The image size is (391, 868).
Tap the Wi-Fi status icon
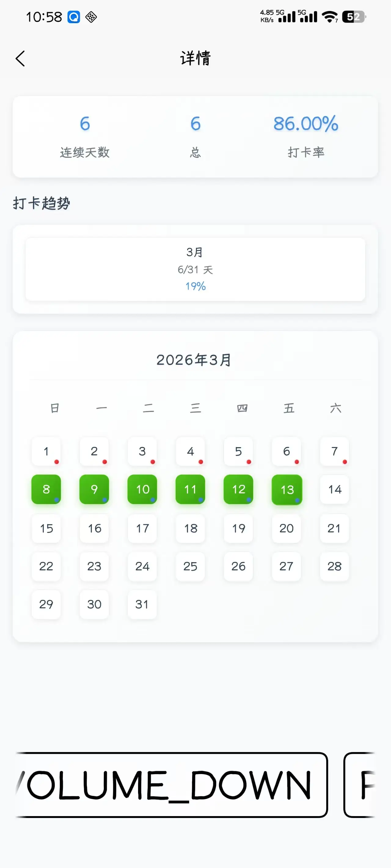click(330, 16)
